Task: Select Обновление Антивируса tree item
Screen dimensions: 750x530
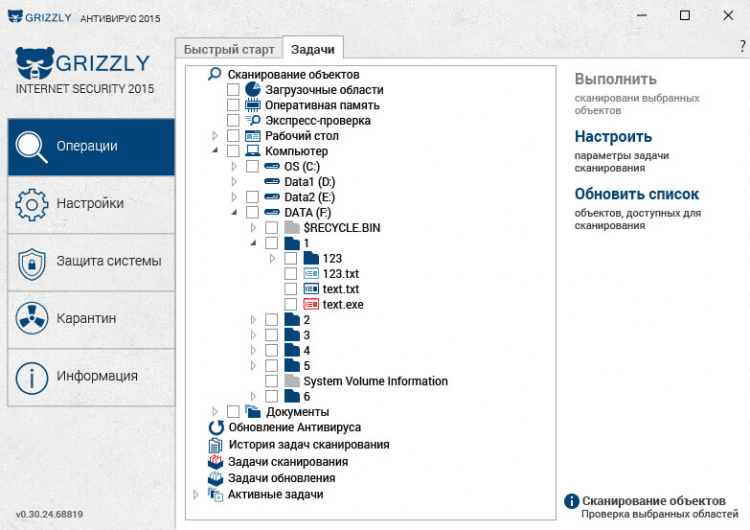Action: (295, 427)
